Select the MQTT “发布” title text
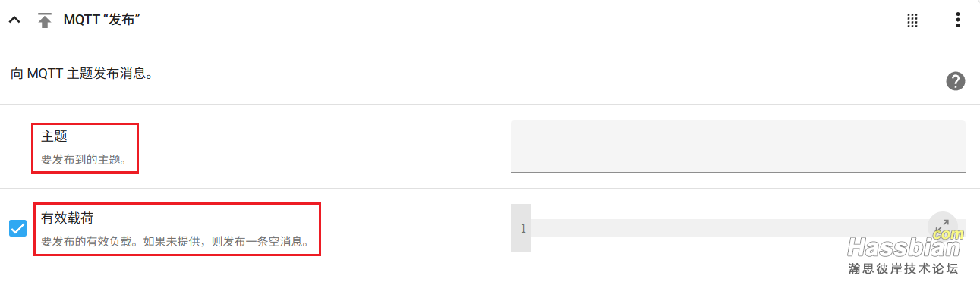The height and width of the screenshot is (282, 980). [x=104, y=20]
